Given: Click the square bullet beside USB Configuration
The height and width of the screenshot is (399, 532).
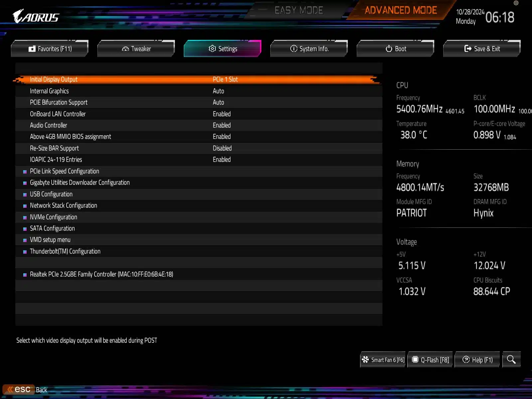Looking at the screenshot, I should point(25,195).
